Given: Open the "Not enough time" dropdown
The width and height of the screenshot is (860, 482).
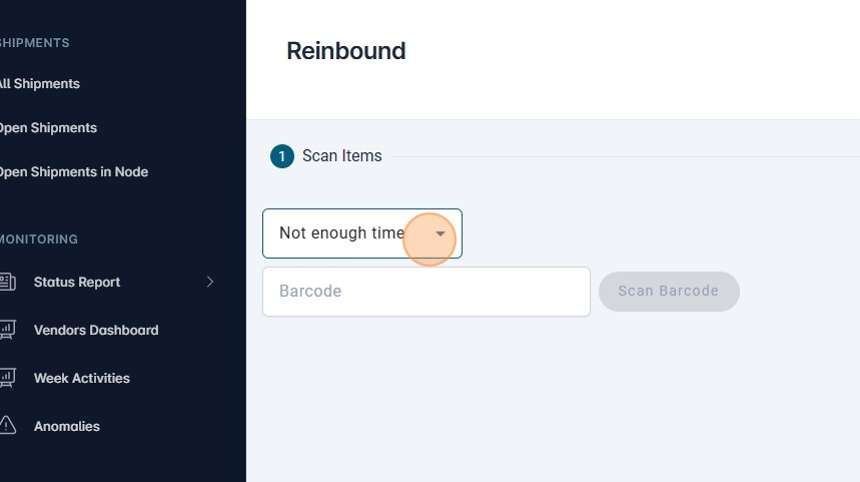Looking at the screenshot, I should [x=342, y=234].
